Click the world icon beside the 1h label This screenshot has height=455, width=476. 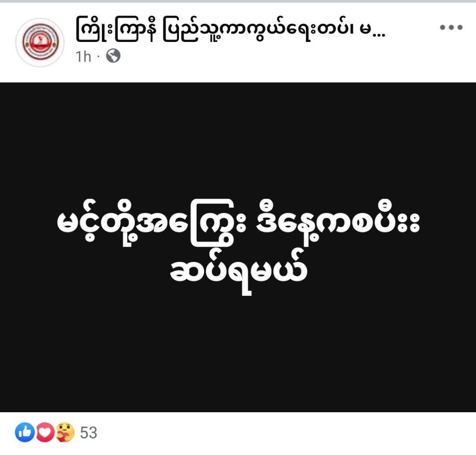[113, 56]
